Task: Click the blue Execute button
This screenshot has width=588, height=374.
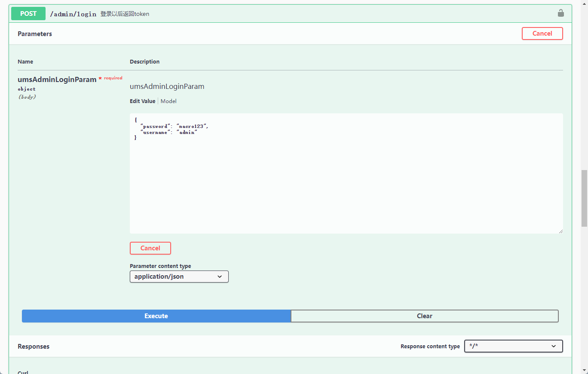Action: [156, 316]
